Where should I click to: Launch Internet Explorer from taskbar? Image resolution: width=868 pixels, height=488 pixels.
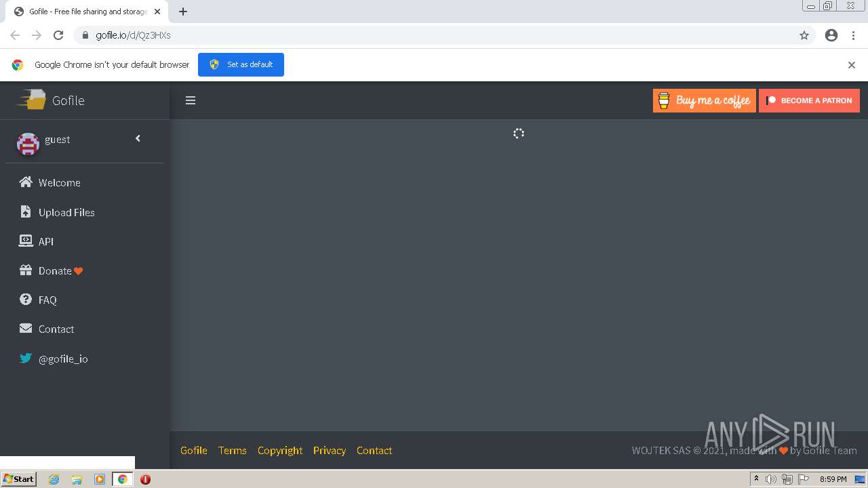(x=54, y=479)
